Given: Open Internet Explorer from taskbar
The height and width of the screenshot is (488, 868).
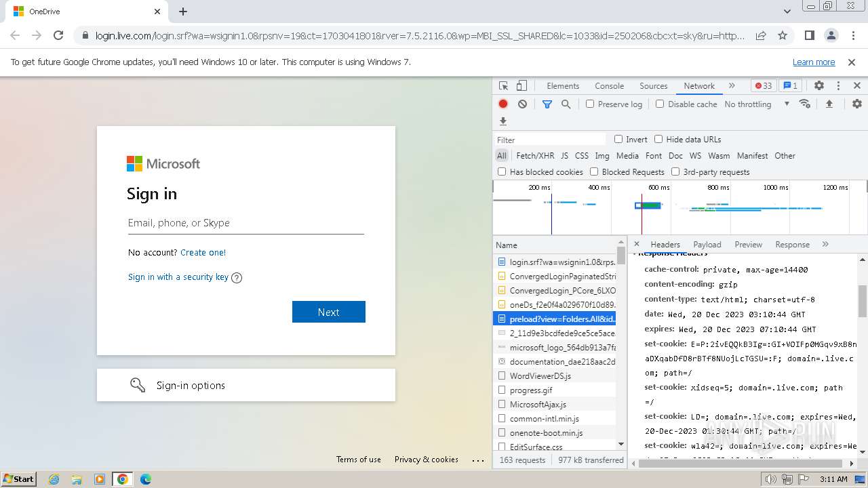Looking at the screenshot, I should click(x=54, y=479).
